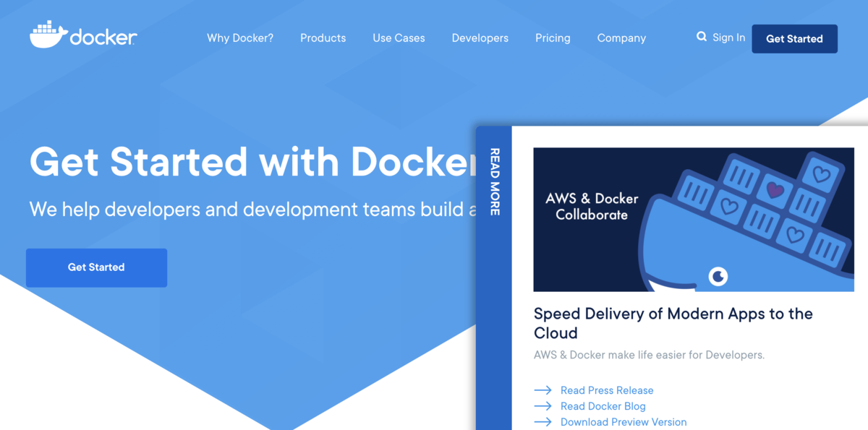Image resolution: width=868 pixels, height=430 pixels.
Task: Click arrow icon beside Read Press Release
Action: [542, 390]
